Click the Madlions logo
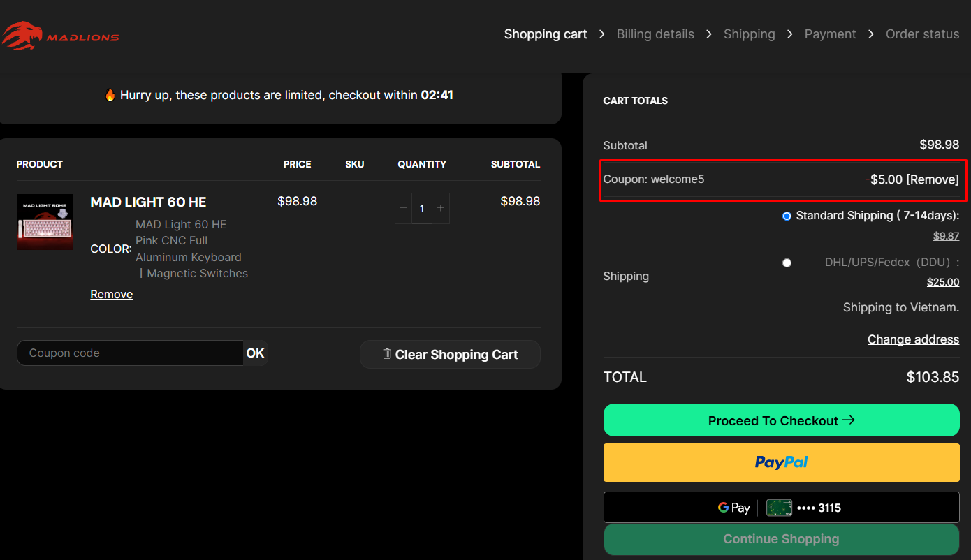Screen dimensions: 971x560 click(x=60, y=36)
